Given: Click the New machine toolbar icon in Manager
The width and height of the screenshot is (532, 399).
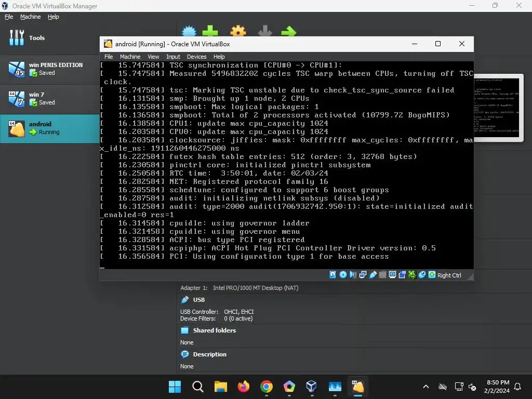Looking at the screenshot, I should coord(189,32).
